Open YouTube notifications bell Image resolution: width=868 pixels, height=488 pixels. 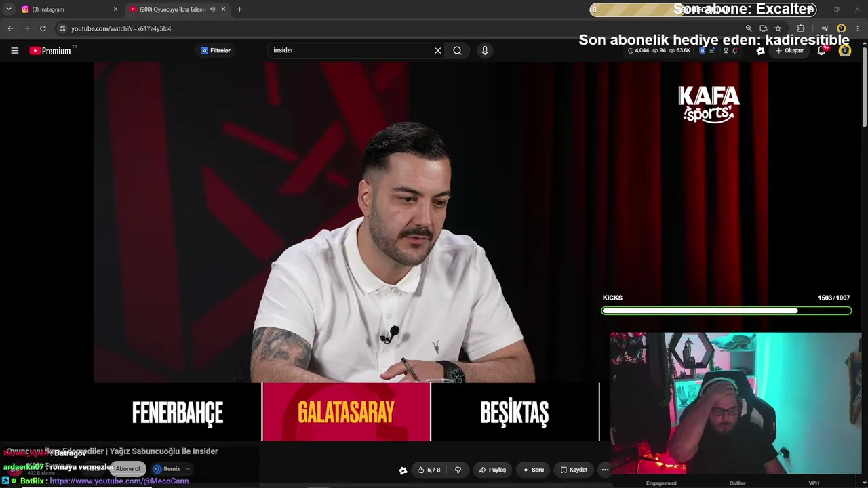pos(822,51)
